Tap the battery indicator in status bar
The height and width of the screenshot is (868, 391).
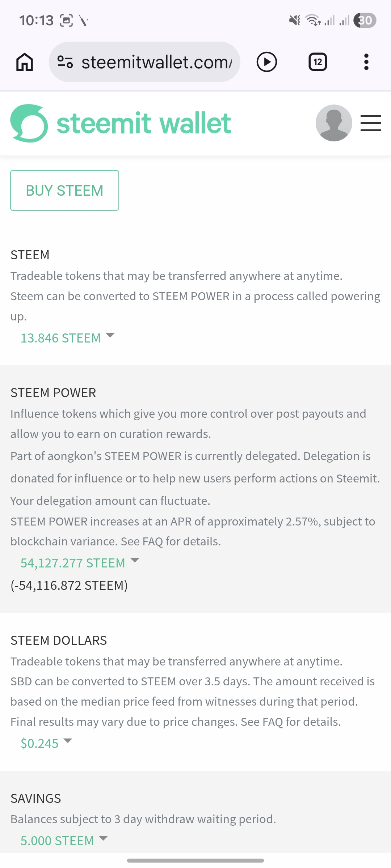coord(365,20)
